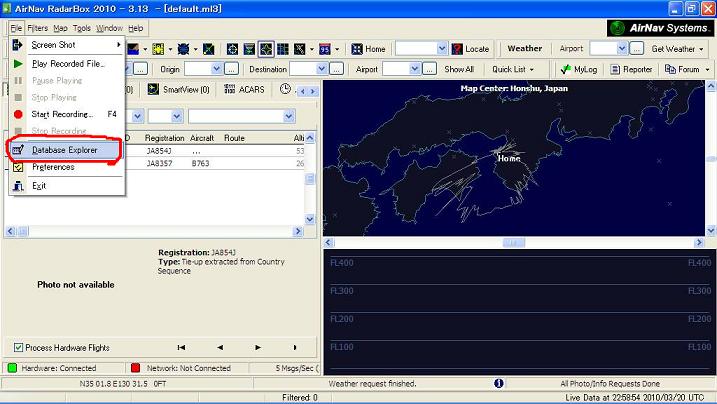Expand the Destination combo box

tap(322, 69)
